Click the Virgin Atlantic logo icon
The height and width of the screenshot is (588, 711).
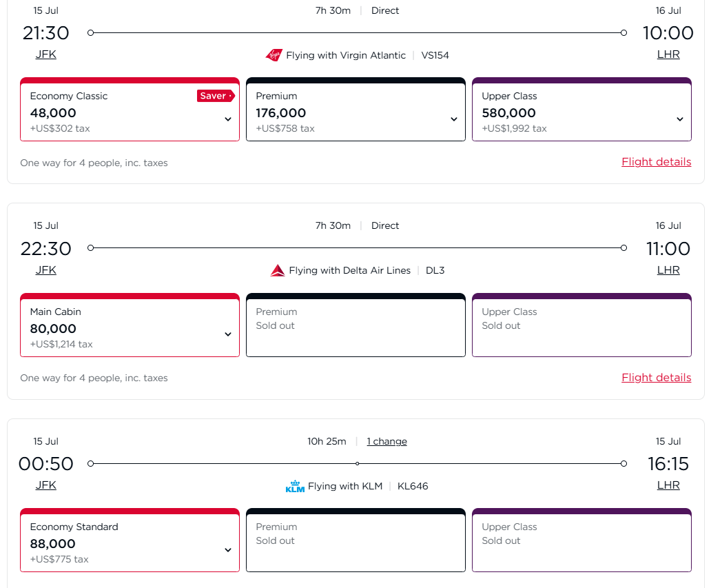pyautogui.click(x=274, y=55)
